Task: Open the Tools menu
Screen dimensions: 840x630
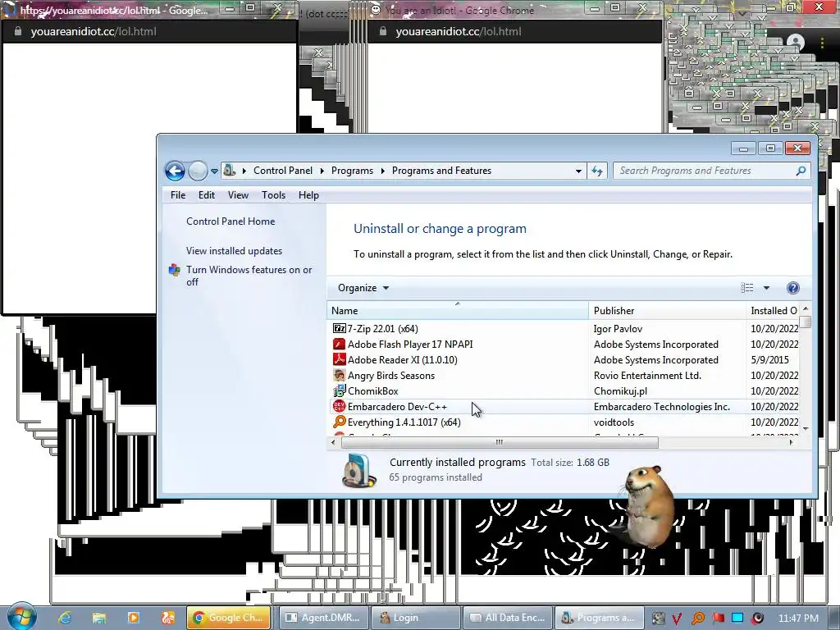Action: click(273, 195)
